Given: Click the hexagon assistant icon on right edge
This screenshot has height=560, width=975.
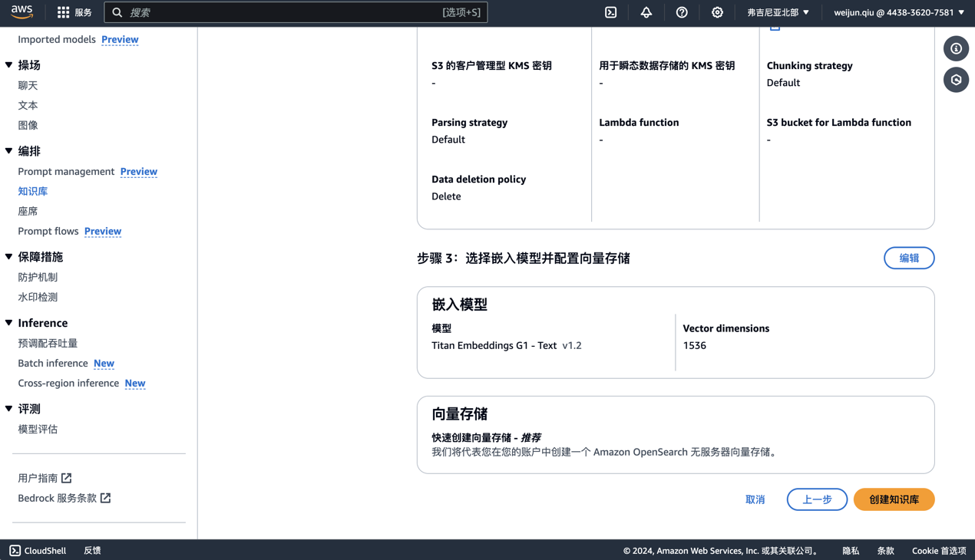Looking at the screenshot, I should (x=957, y=80).
